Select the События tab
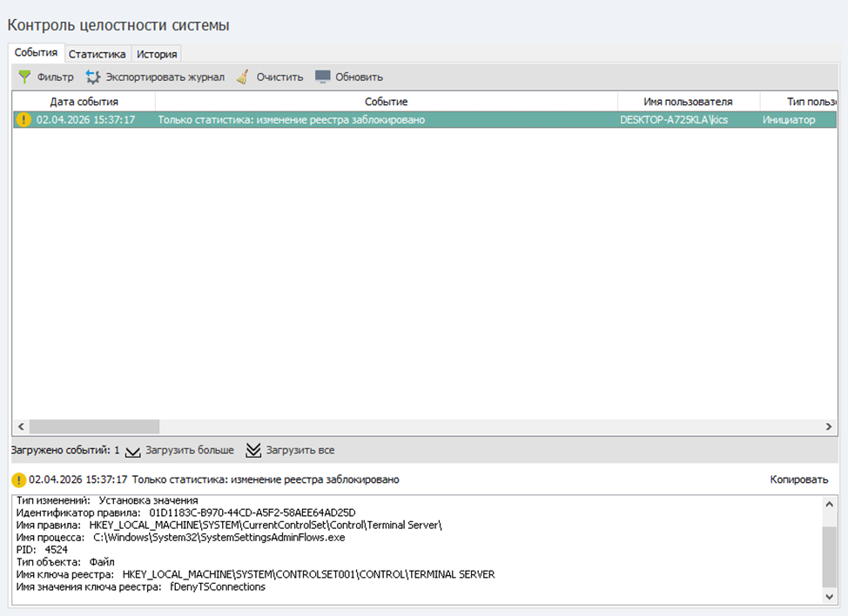This screenshot has width=848, height=616. coord(37,53)
